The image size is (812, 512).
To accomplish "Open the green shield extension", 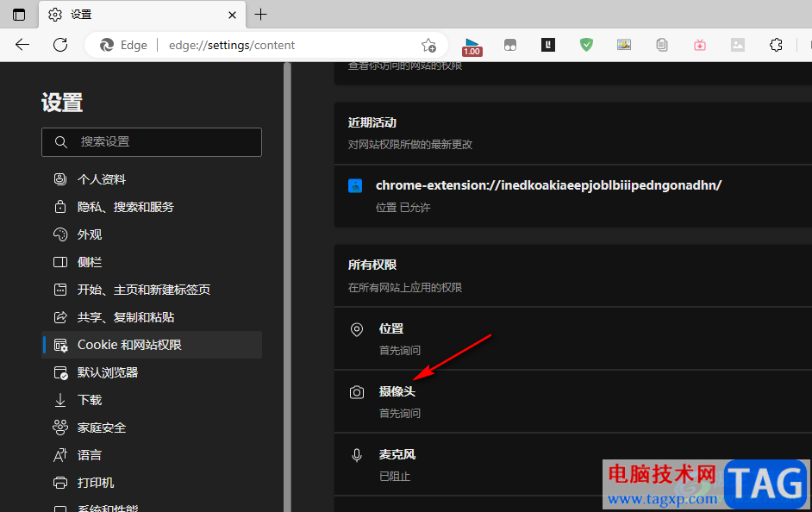I will click(586, 45).
